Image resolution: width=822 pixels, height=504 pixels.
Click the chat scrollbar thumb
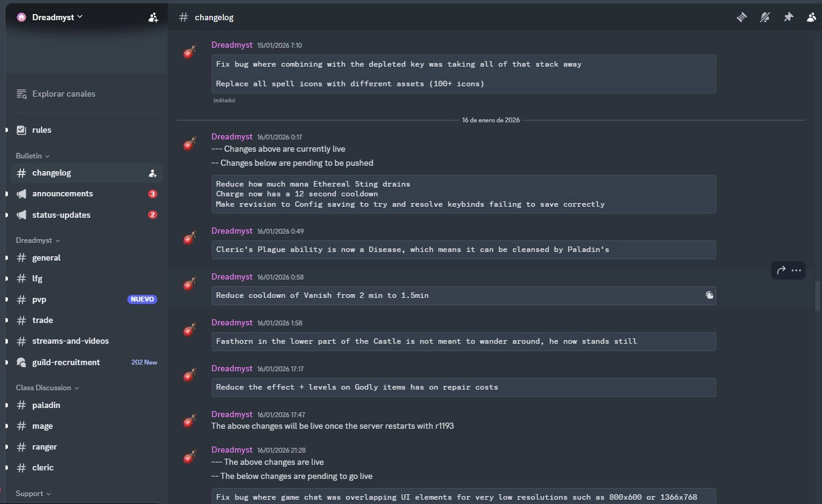817,295
